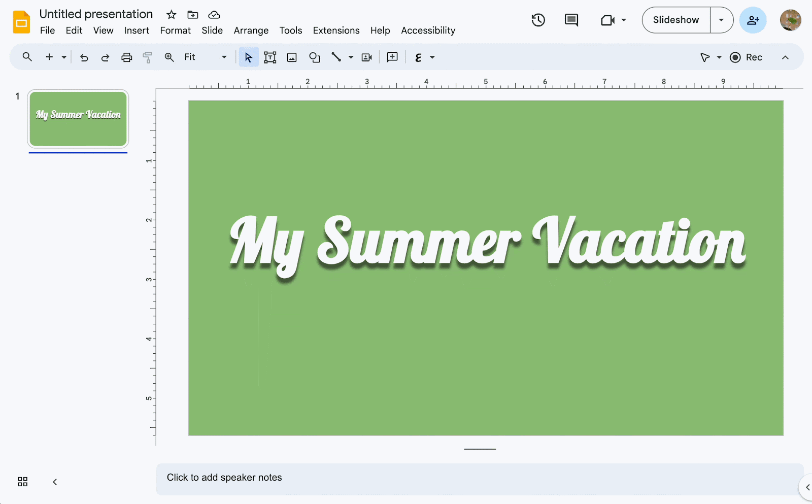Open the Help menu
Screen dimensions: 812x504
tap(380, 30)
